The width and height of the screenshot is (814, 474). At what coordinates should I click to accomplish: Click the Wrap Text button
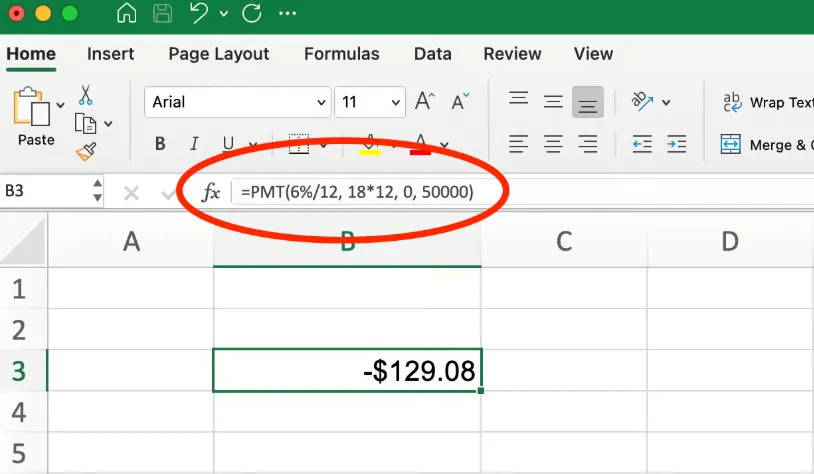767,102
